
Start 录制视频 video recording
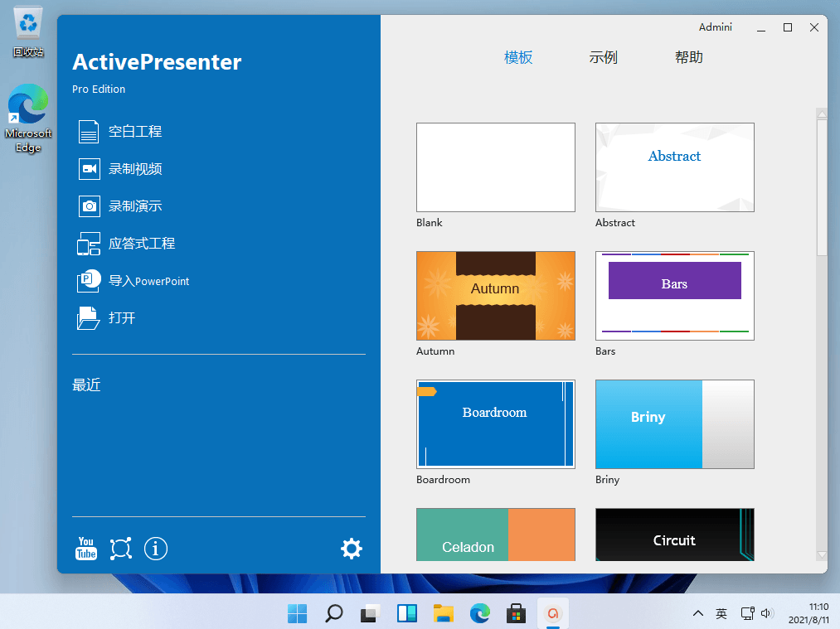coord(135,169)
